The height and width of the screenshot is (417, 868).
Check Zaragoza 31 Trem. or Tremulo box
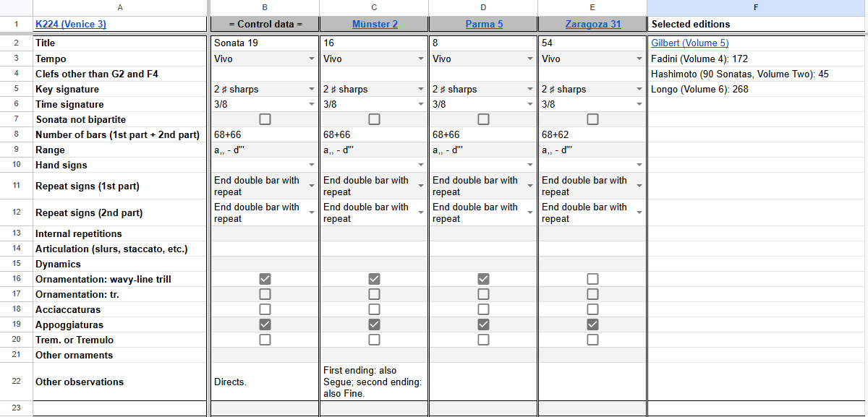[593, 340]
